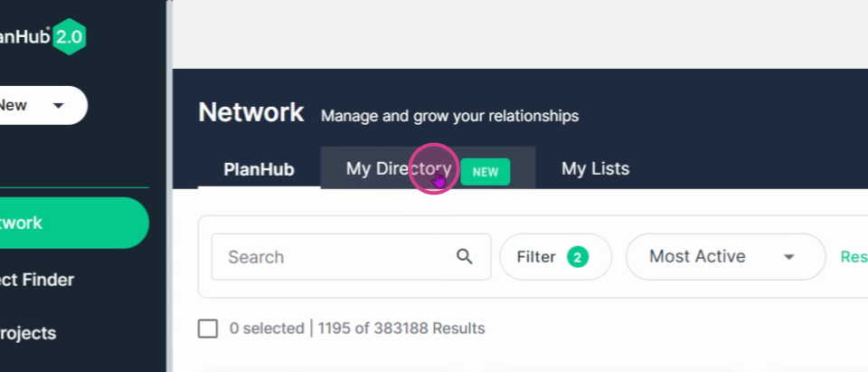This screenshot has height=372, width=868.
Task: Click the magnifying glass search icon
Action: click(x=464, y=256)
